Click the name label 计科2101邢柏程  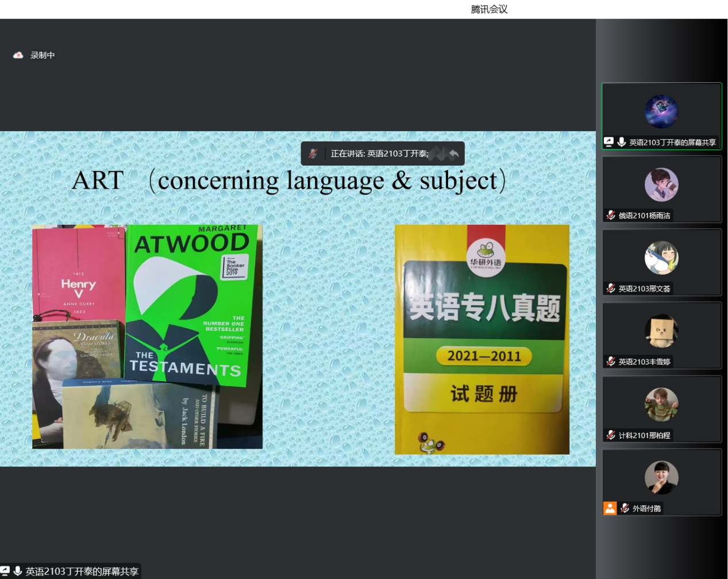click(645, 435)
